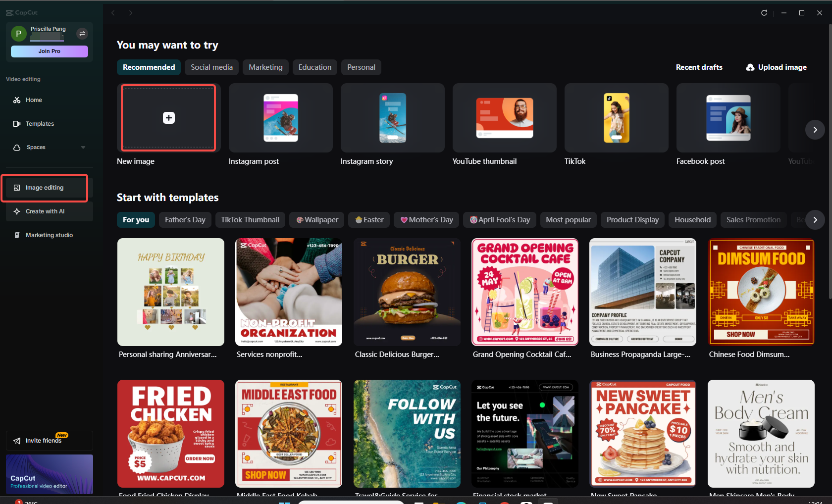Open the Fried Chicken template
The image size is (832, 504).
pos(171,434)
